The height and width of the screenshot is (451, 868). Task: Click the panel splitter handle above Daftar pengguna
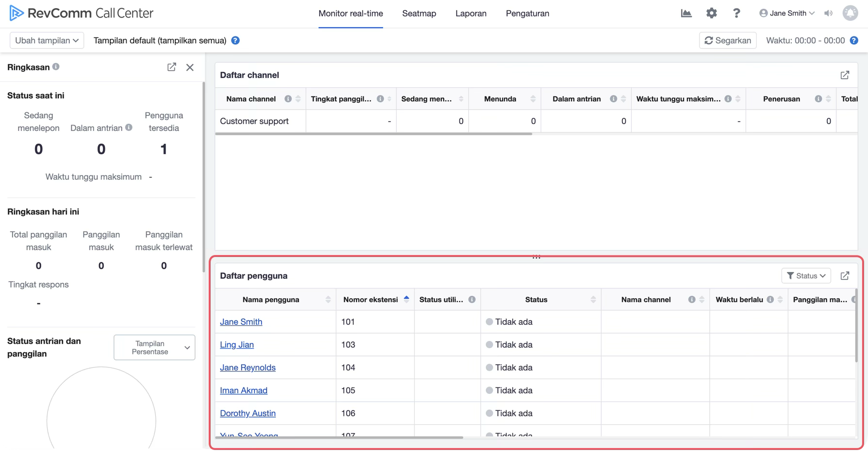(536, 257)
